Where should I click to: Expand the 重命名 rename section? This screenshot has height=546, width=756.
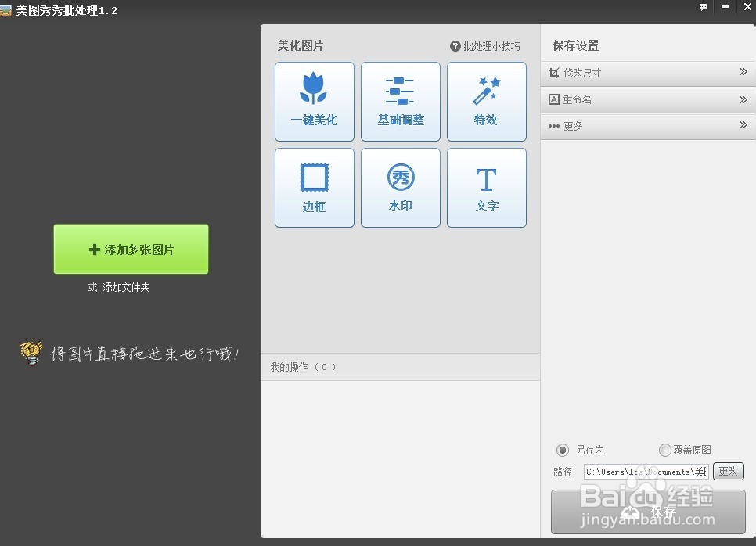648,100
